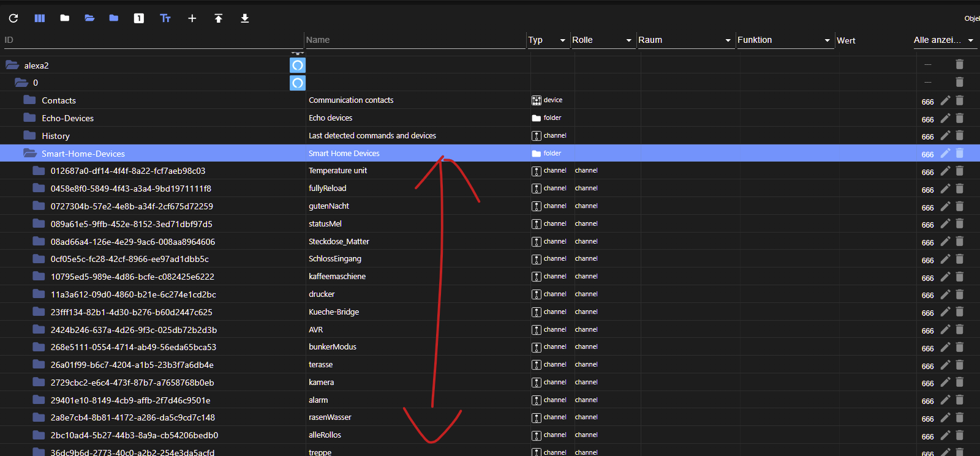Click the refresh objects tree icon
The width and height of the screenshot is (980, 456).
click(x=13, y=18)
